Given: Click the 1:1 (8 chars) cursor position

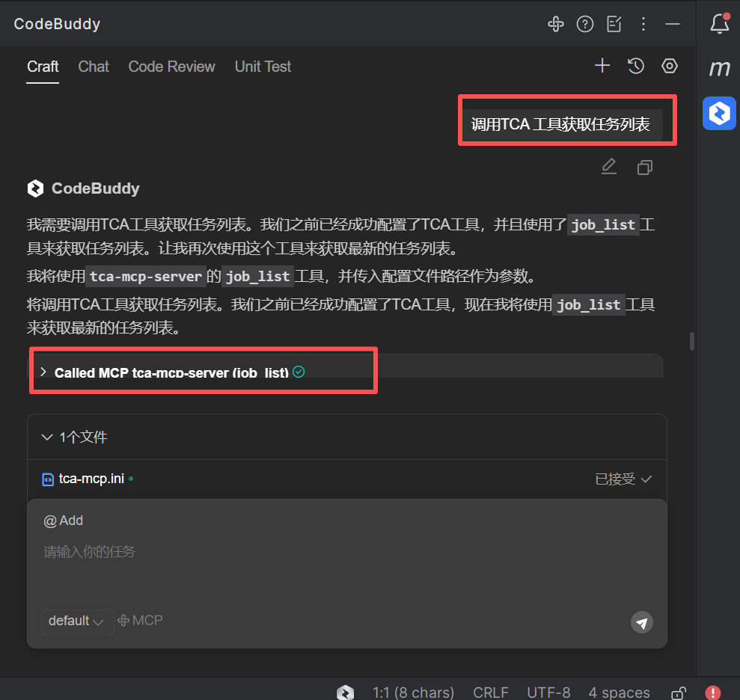Looking at the screenshot, I should coord(413,693).
